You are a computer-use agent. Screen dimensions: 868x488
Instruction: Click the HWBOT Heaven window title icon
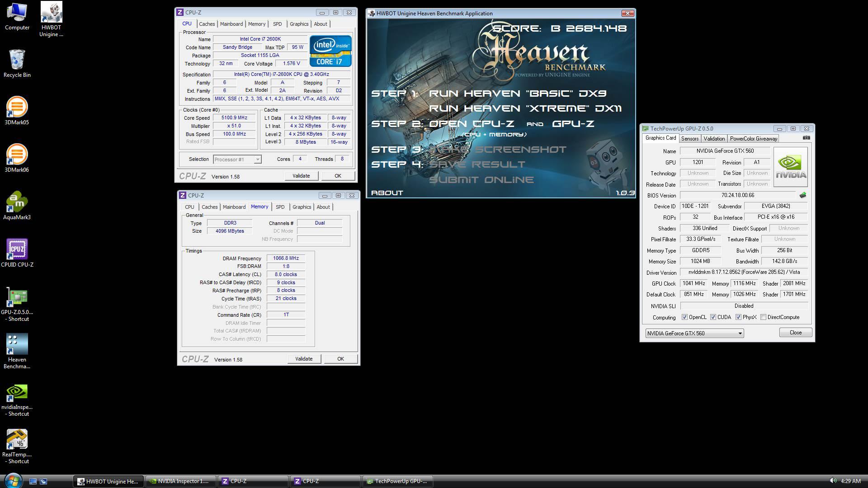pos(372,13)
